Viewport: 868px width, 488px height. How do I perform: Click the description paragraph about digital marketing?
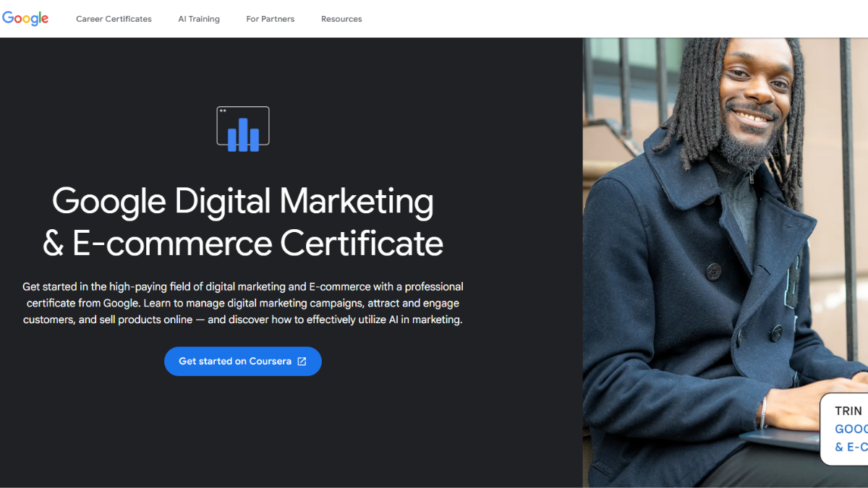(x=243, y=303)
